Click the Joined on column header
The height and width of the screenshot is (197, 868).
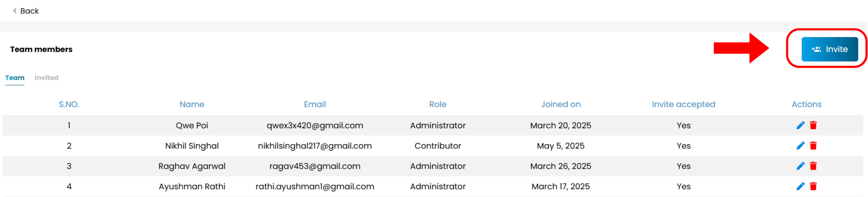coord(561,104)
